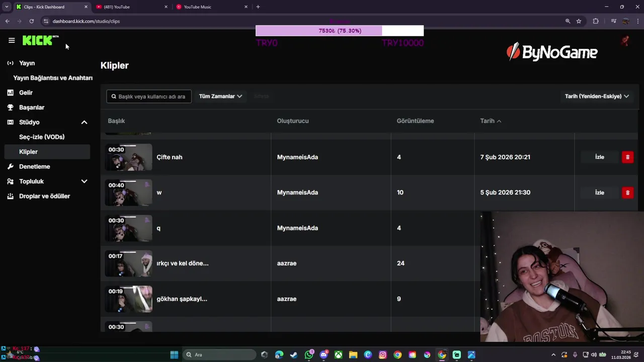Open the browser extensions puzzle icon
The height and width of the screenshot is (362, 644).
pyautogui.click(x=596, y=21)
